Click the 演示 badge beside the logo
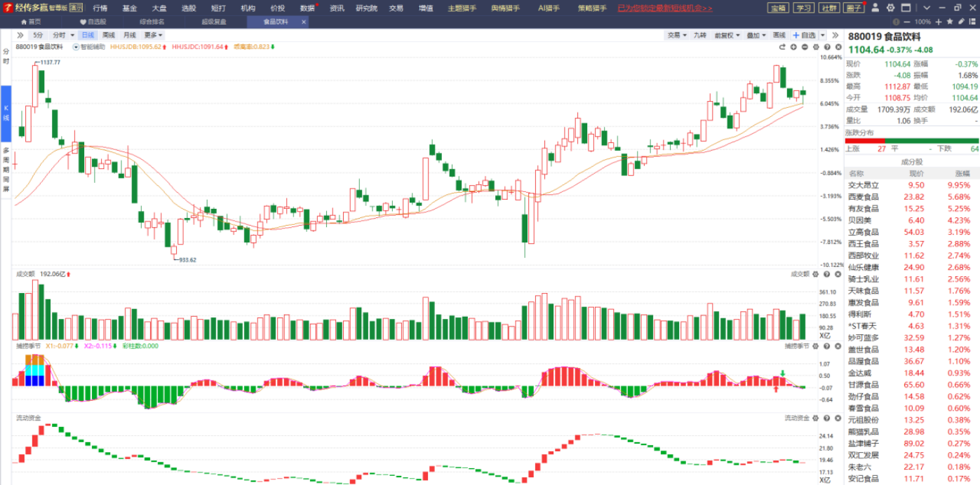Image resolution: width=980 pixels, height=485 pixels. (x=76, y=8)
